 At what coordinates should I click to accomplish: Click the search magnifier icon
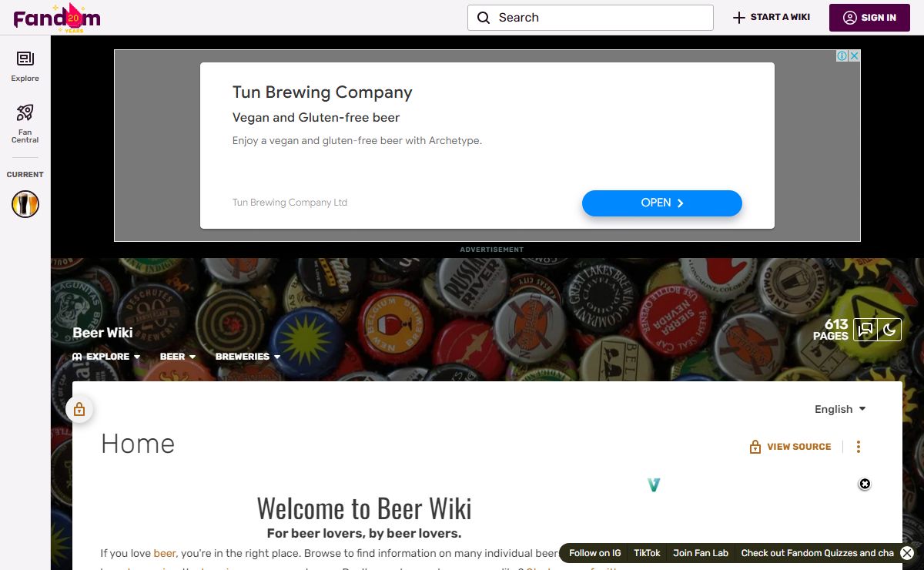(x=484, y=18)
